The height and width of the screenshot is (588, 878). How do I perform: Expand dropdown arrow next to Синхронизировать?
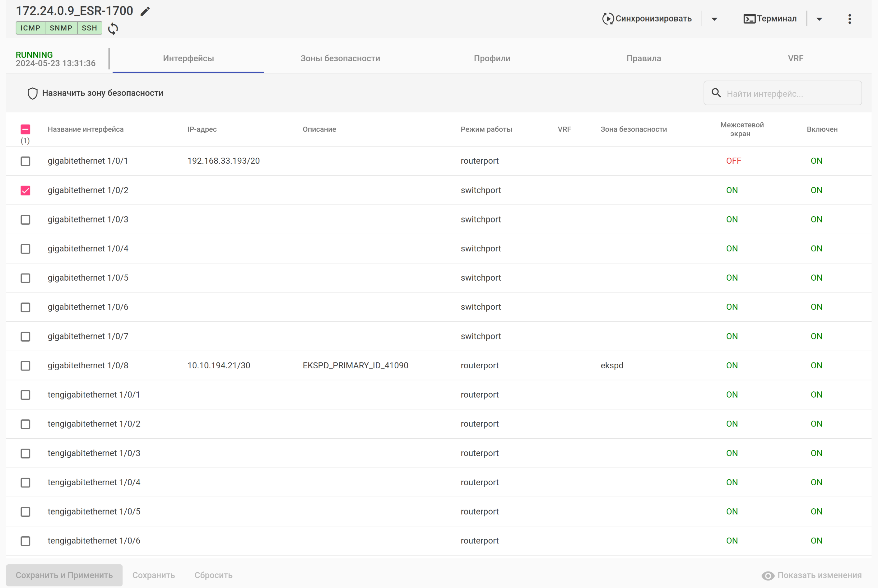[714, 19]
